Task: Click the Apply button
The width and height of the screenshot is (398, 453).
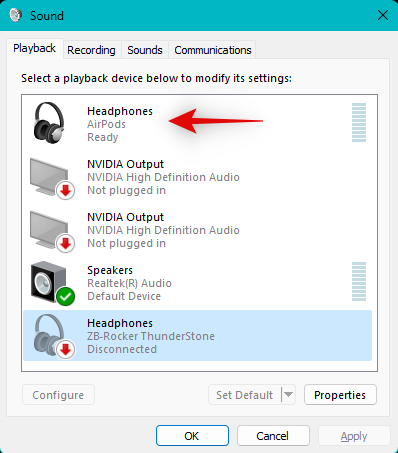Action: click(x=354, y=436)
